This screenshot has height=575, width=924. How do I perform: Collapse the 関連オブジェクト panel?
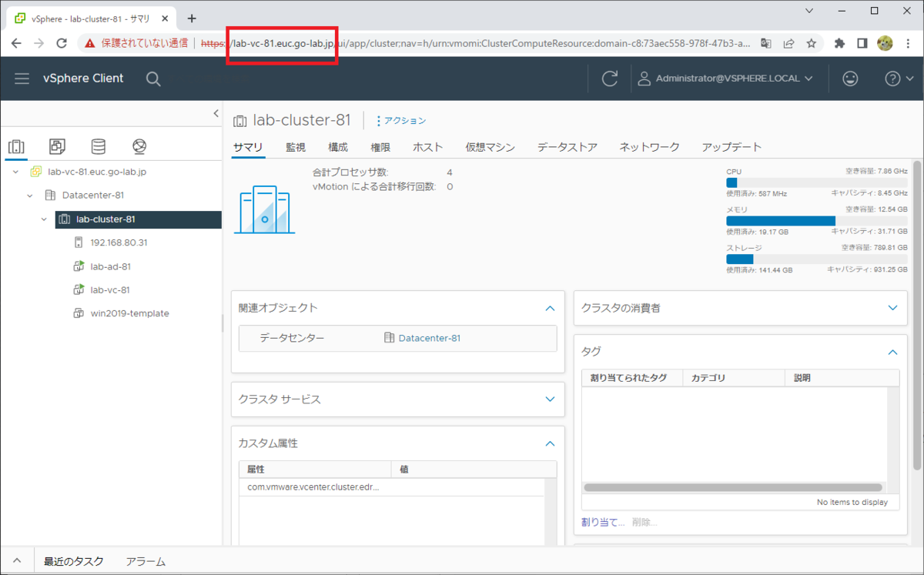550,308
